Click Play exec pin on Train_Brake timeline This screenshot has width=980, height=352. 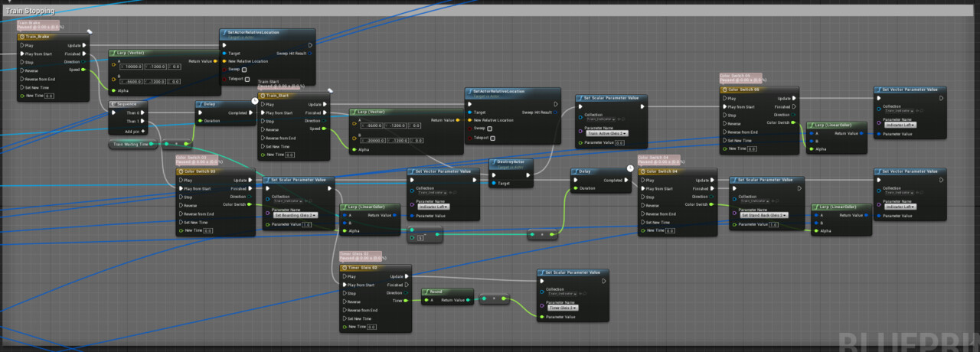[x=22, y=45]
